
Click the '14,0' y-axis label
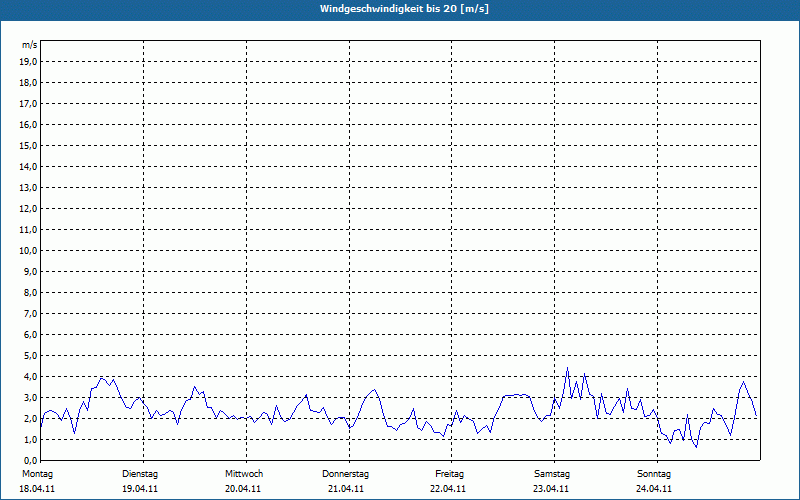click(x=29, y=166)
